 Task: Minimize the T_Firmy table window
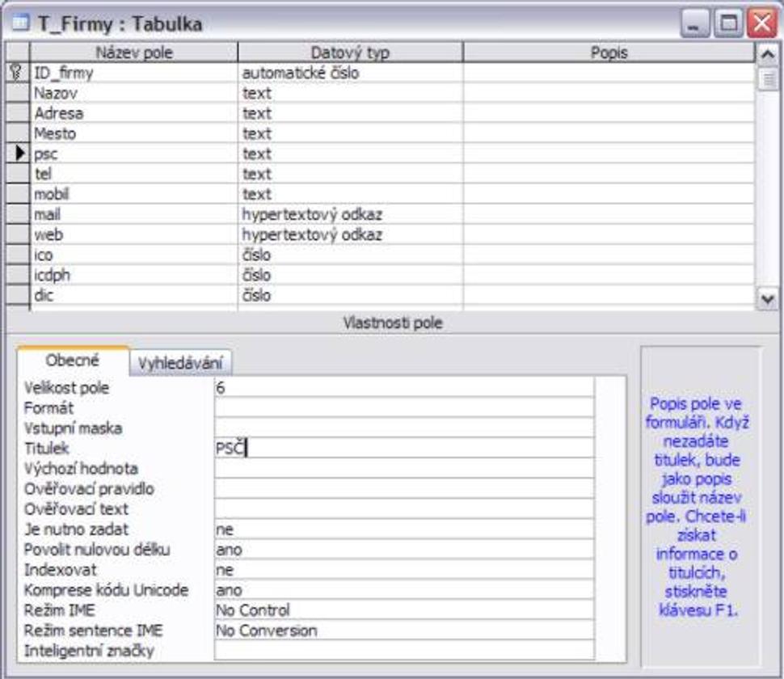tap(695, 23)
